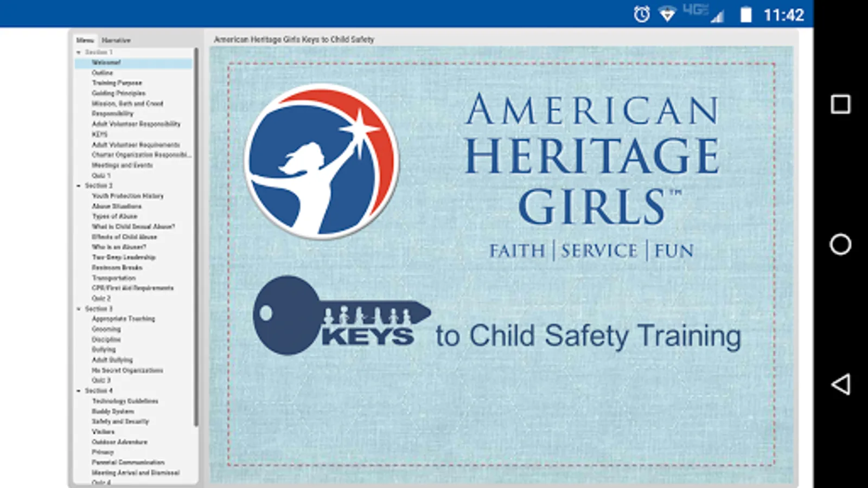Screen dimensions: 868x488
Task: Open the Technology Guidelines slide
Action: 125,401
